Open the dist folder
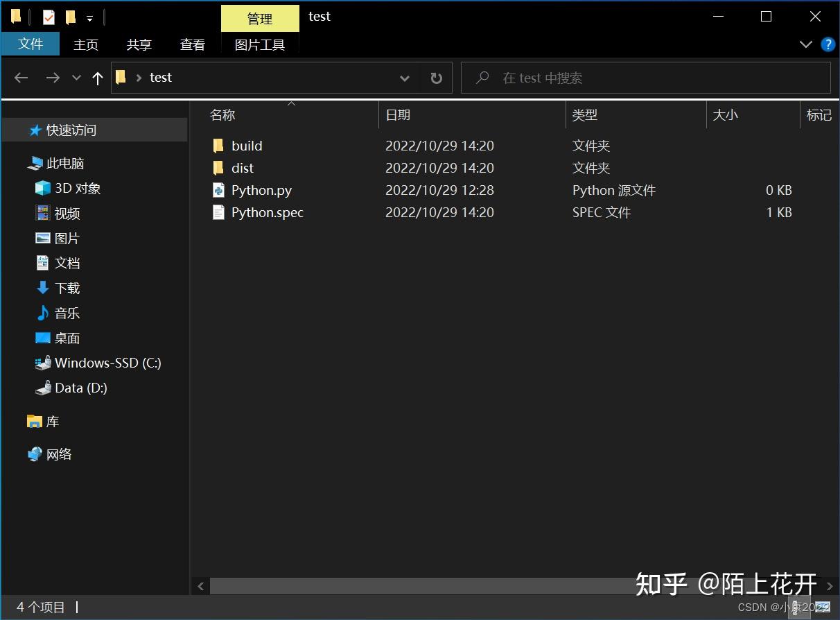840x620 pixels. point(243,168)
